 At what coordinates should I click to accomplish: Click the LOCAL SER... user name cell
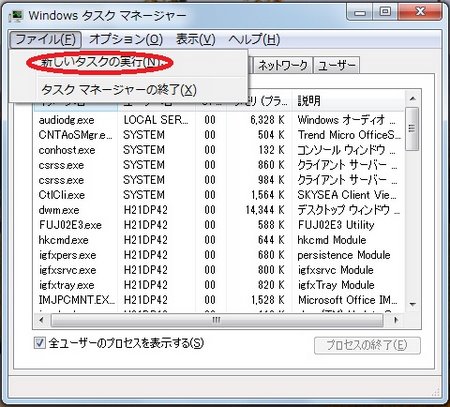tap(156, 120)
